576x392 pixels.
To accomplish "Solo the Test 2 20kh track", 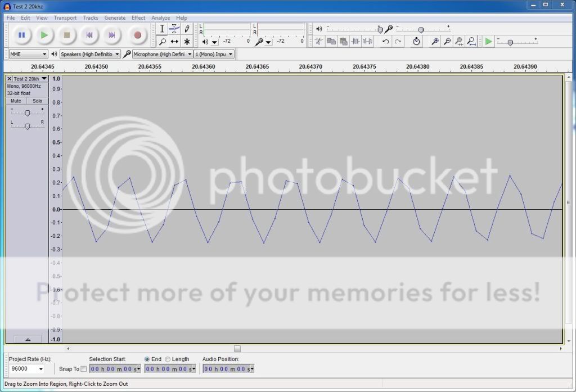I will pyautogui.click(x=37, y=101).
